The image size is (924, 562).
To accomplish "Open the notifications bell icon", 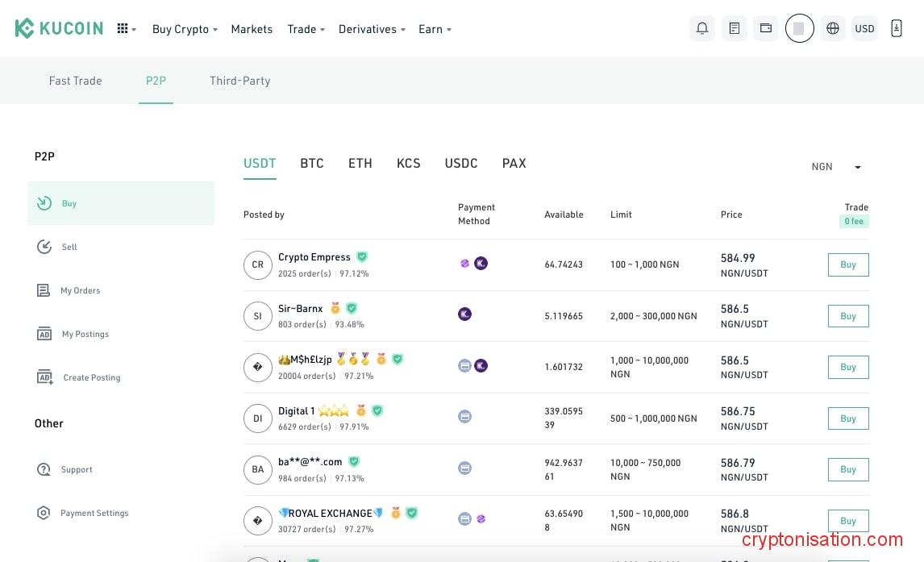I will (701, 28).
